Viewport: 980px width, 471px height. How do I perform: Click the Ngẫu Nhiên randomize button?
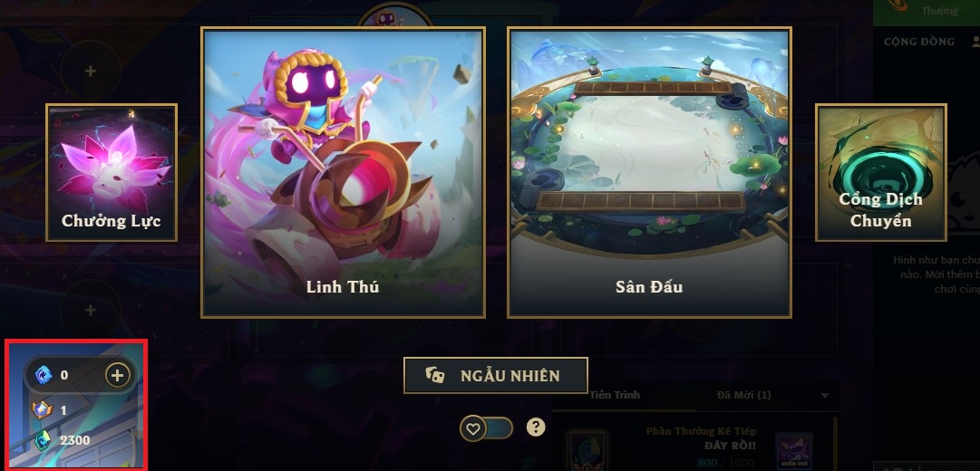click(x=496, y=375)
